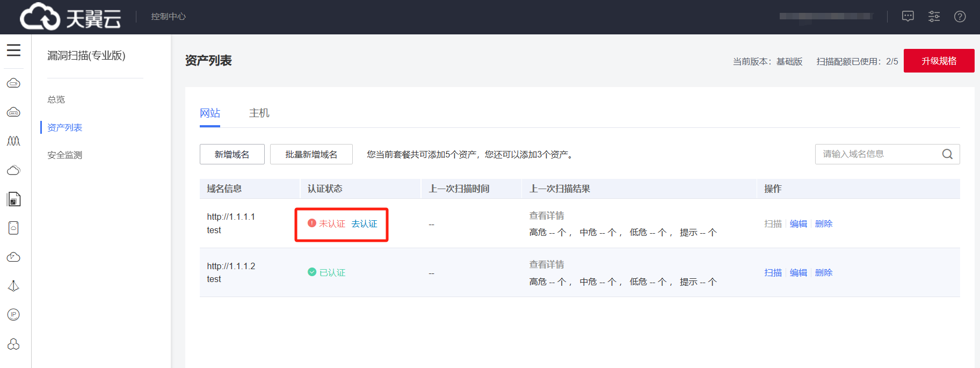Click the document image sidebar icon
This screenshot has width=980, height=368.
pyautogui.click(x=13, y=199)
